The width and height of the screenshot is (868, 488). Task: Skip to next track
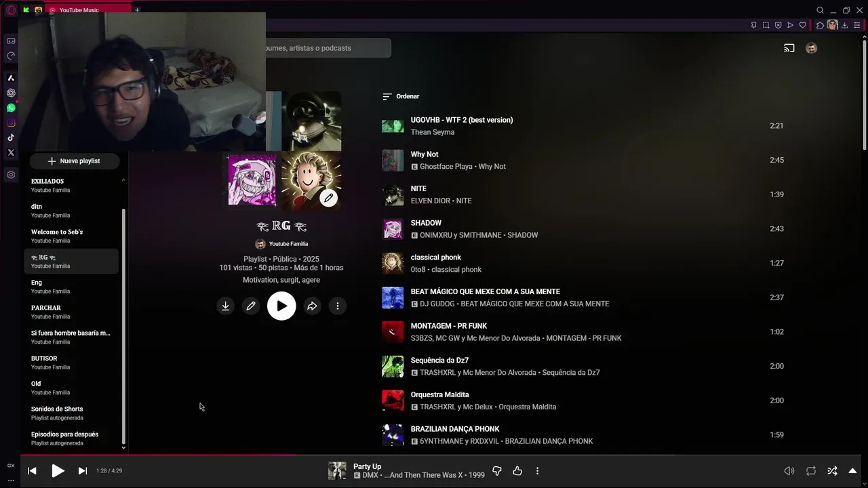pyautogui.click(x=83, y=470)
